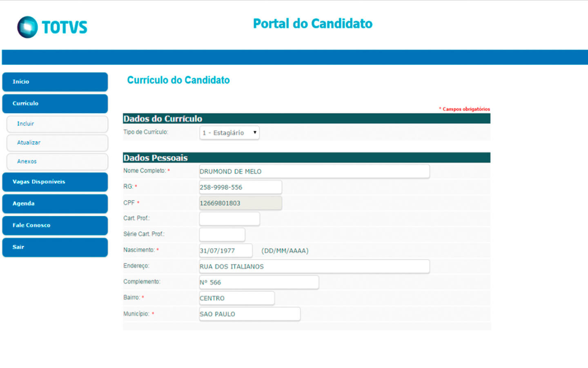Click the TOTVS logo icon
Screen dimensions: 588x368
27,27
